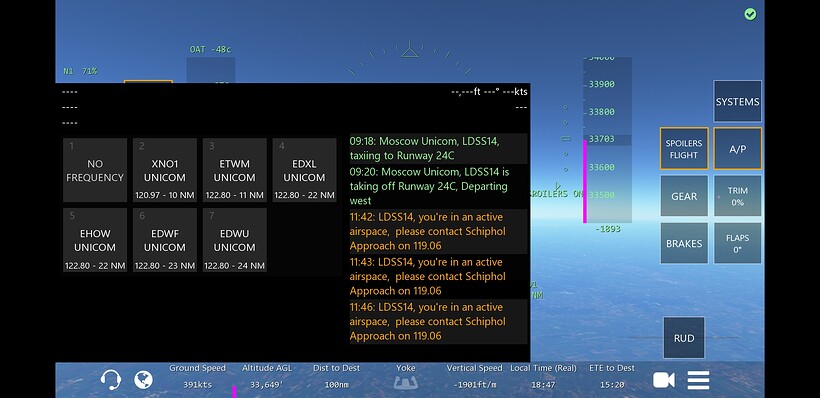Open the ATC headset icon
Viewport: 820px width, 398px height.
[x=111, y=380]
